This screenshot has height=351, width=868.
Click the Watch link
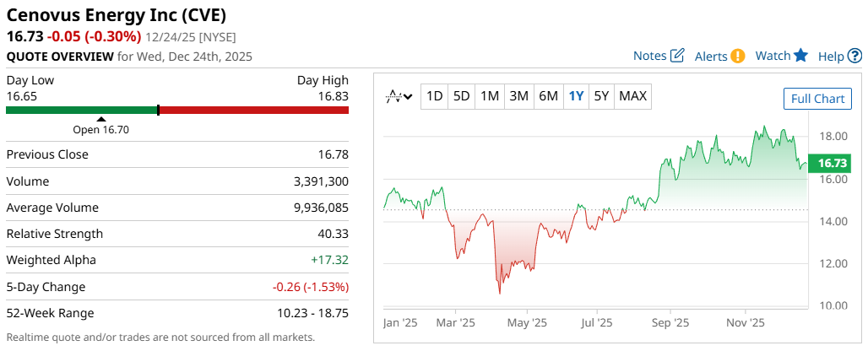point(773,56)
